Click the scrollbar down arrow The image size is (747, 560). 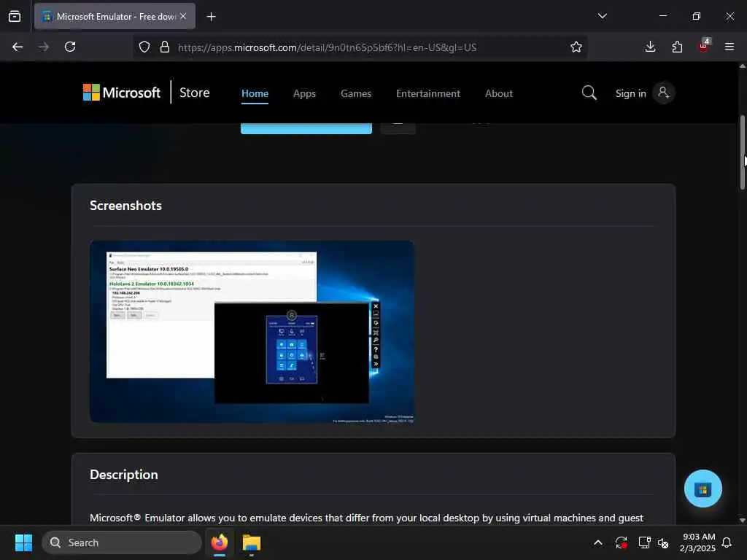click(742, 520)
